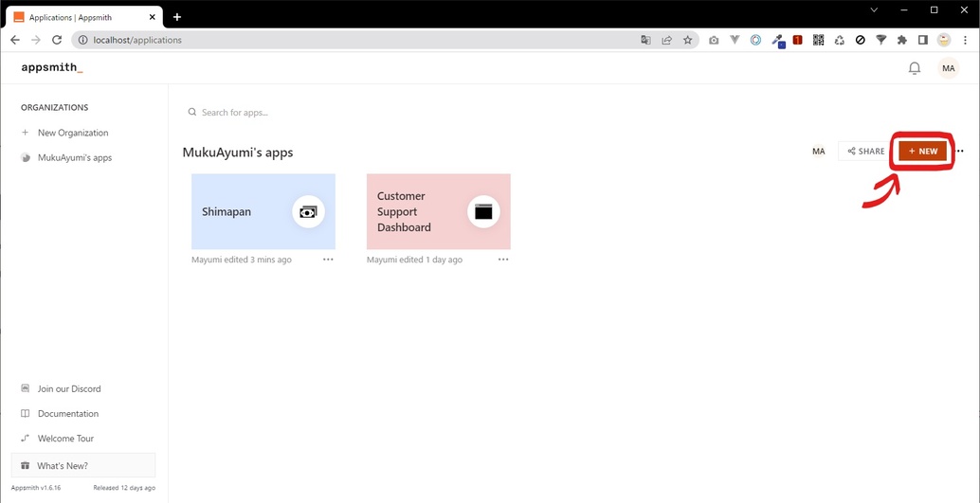
Task: Click the Chrome profile avatar
Action: pyautogui.click(x=944, y=40)
